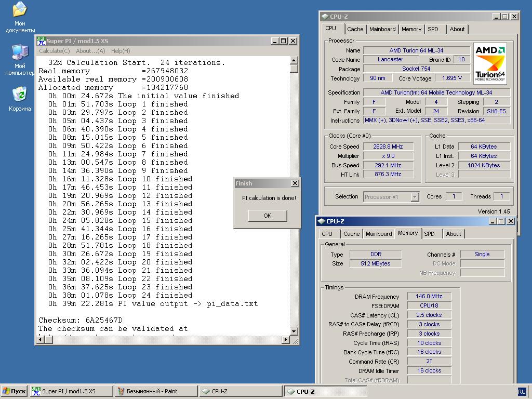532x399 pixels.
Task: Expand the Processor #1 selection dropdown
Action: click(415, 197)
